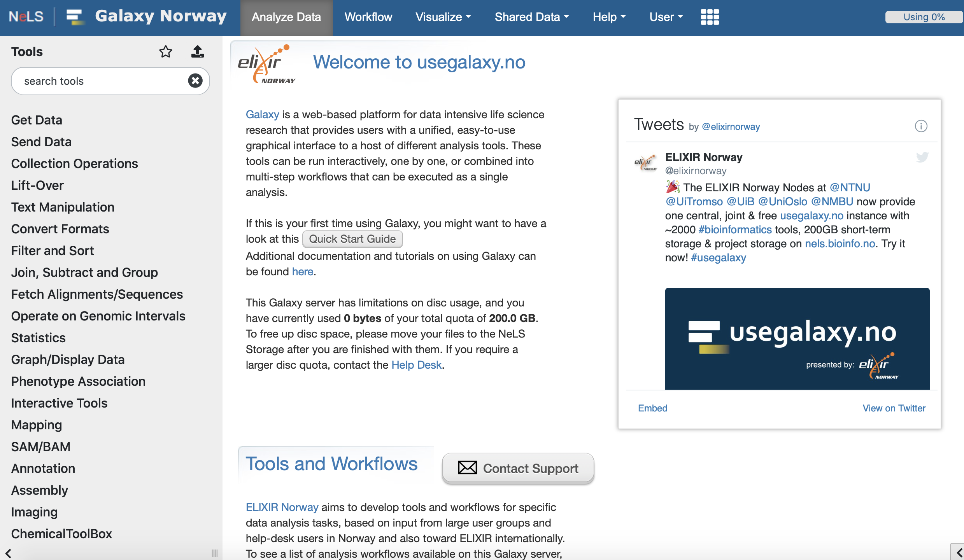Click the Using 0% quota bar
Image resolution: width=964 pixels, height=560 pixels.
[924, 17]
